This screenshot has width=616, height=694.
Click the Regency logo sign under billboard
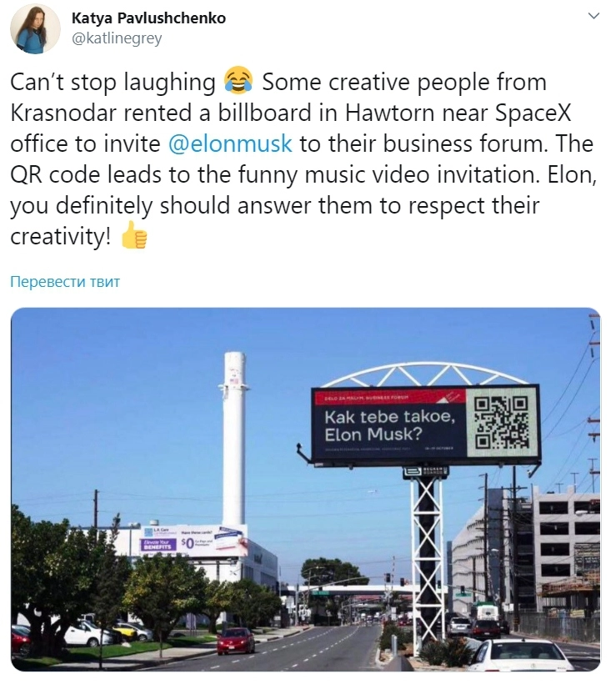coord(426,472)
